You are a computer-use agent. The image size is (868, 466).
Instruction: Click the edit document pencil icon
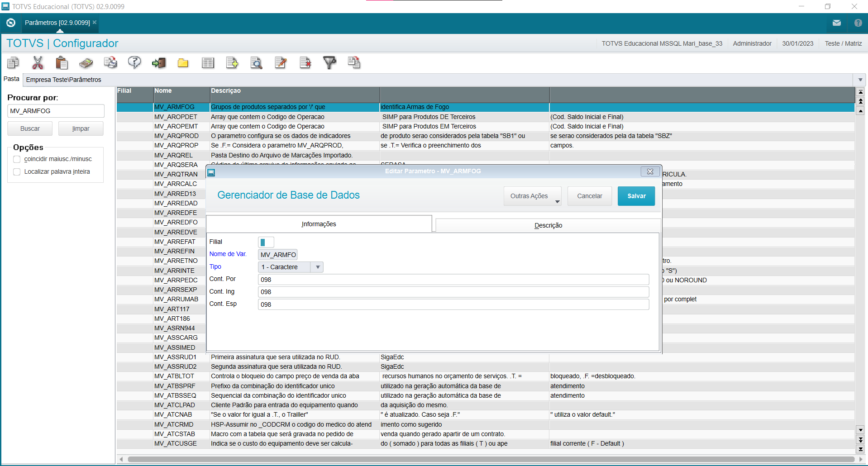click(x=281, y=62)
